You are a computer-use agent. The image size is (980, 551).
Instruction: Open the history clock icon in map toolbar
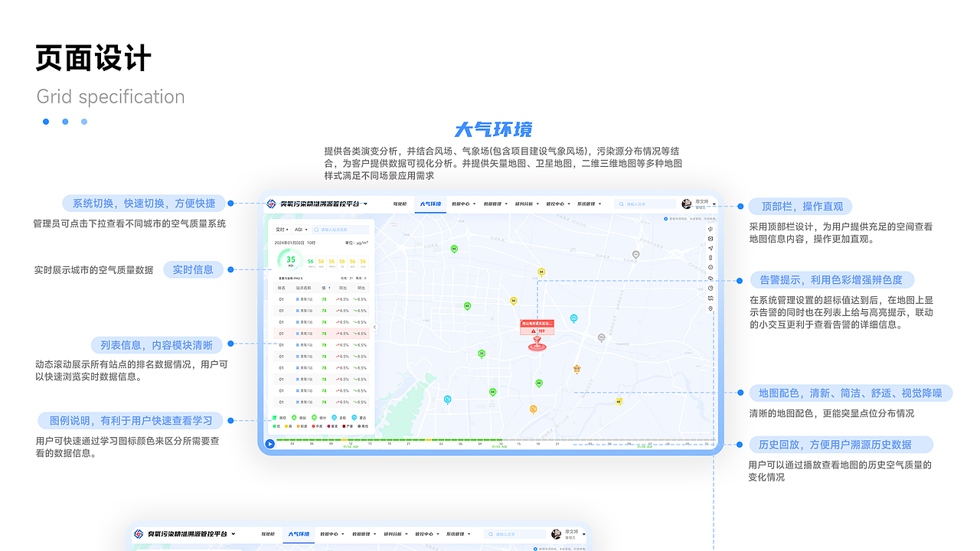coord(710,288)
